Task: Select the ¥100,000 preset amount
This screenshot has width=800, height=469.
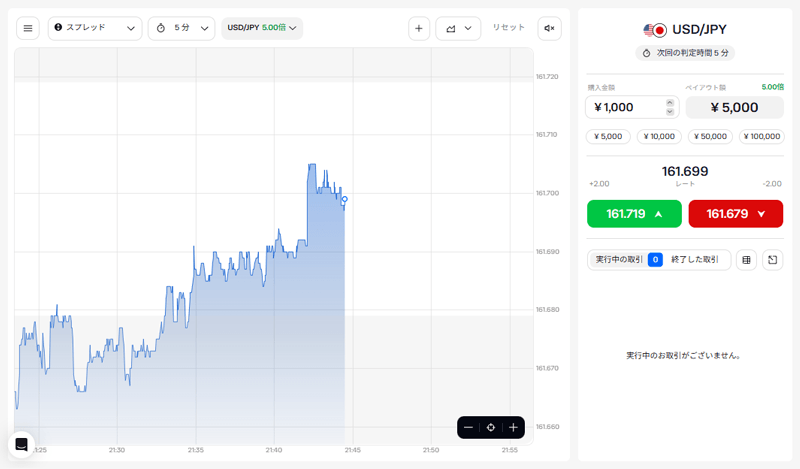Action: pyautogui.click(x=762, y=136)
